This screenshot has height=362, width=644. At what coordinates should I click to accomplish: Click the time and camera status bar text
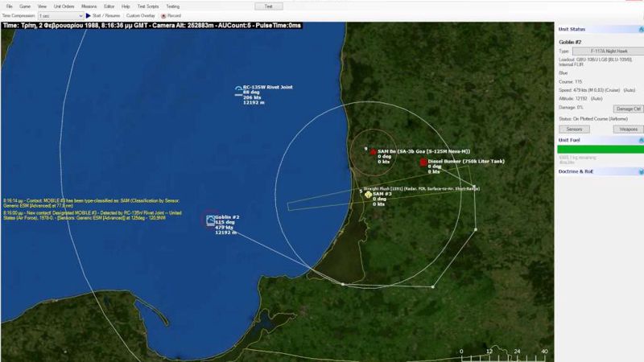coord(152,26)
